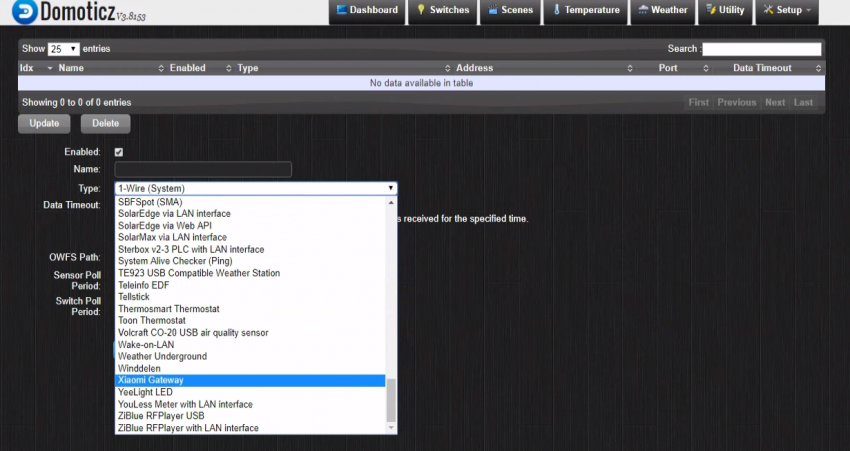Image resolution: width=850 pixels, height=451 pixels.
Task: Sort table by Port column
Action: click(x=673, y=68)
